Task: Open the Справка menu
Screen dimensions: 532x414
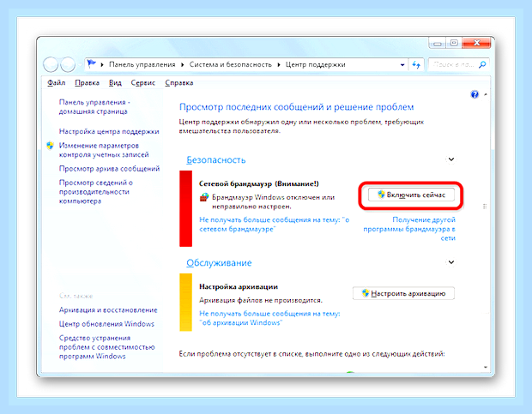Action: [x=179, y=82]
